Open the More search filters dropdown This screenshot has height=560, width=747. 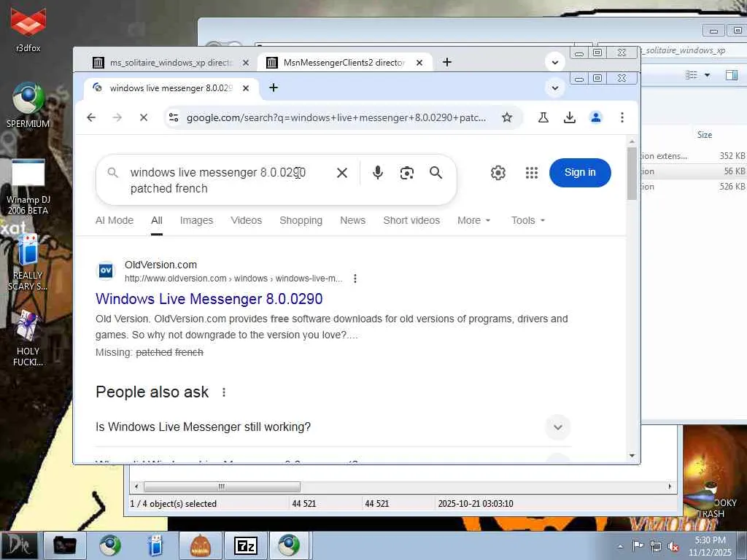coord(473,220)
